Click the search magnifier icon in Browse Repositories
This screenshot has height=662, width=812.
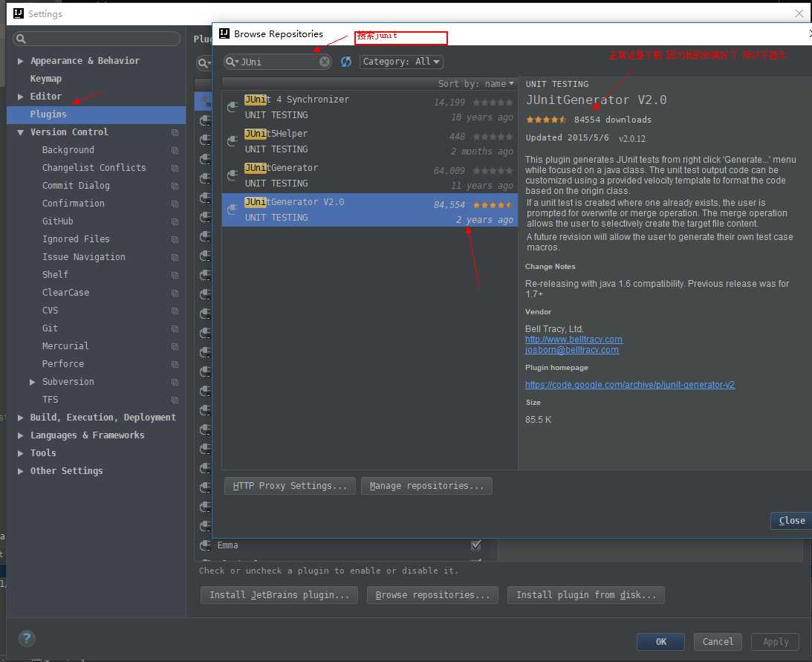[232, 62]
